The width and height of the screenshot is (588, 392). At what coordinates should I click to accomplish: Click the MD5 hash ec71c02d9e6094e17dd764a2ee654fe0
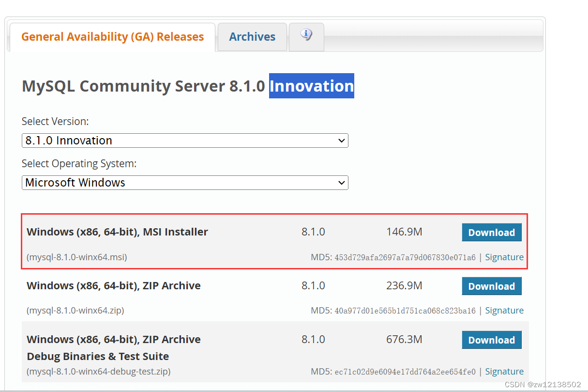[405, 372]
